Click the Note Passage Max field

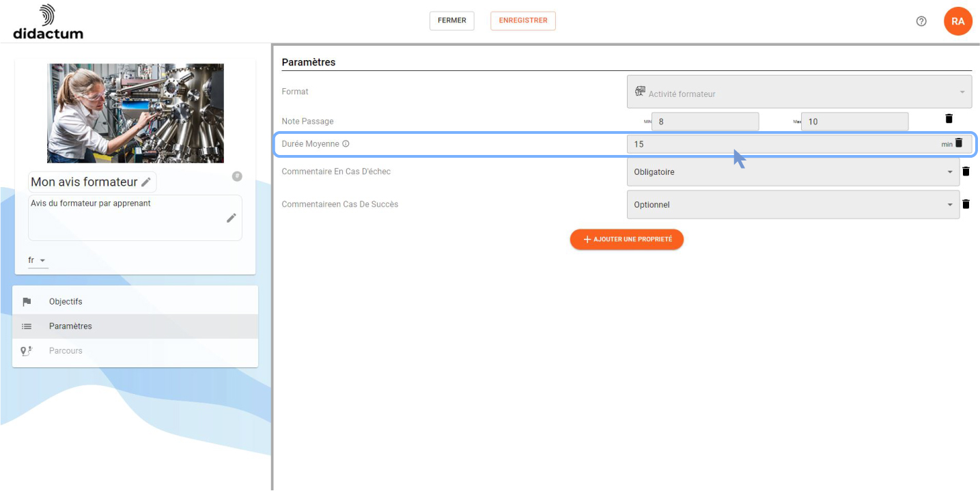(855, 122)
